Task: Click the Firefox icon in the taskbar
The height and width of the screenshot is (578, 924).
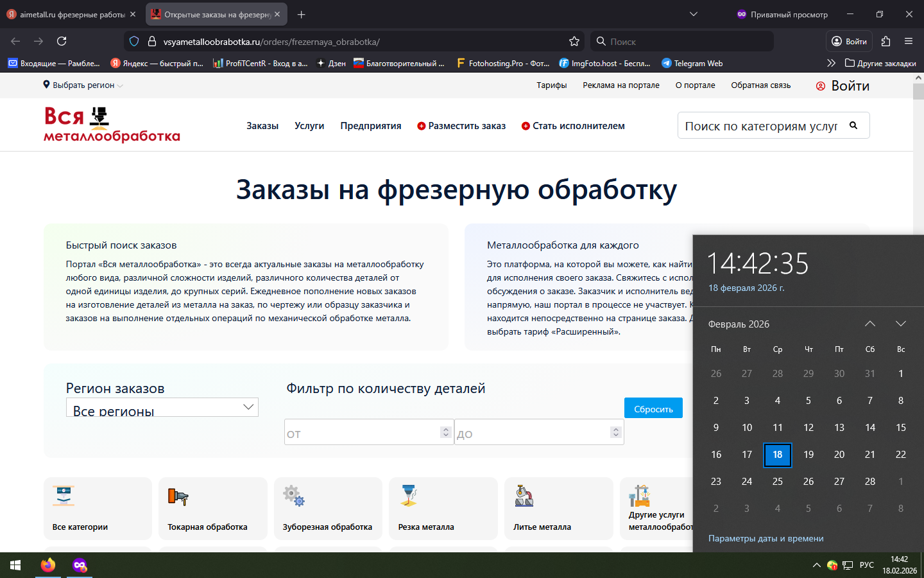Action: [48, 565]
